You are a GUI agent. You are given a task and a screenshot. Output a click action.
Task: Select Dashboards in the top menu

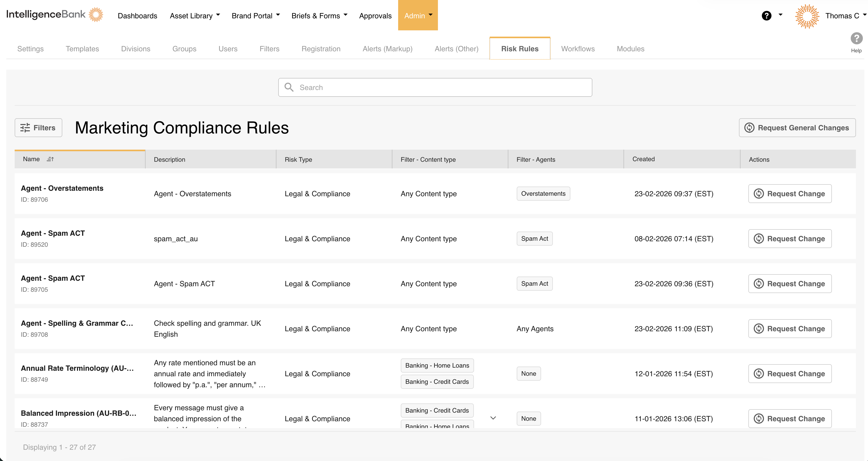point(137,15)
